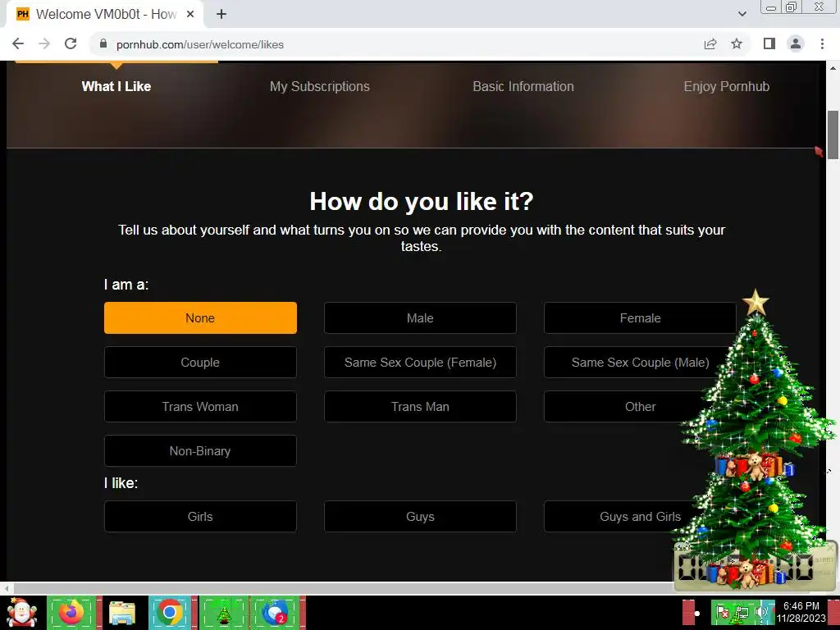Click the star on the Christmas tree
The width and height of the screenshot is (840, 630).
click(x=756, y=302)
